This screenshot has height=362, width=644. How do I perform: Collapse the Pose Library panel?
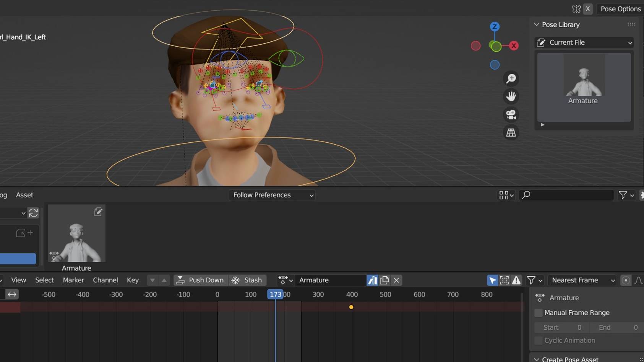(x=537, y=24)
